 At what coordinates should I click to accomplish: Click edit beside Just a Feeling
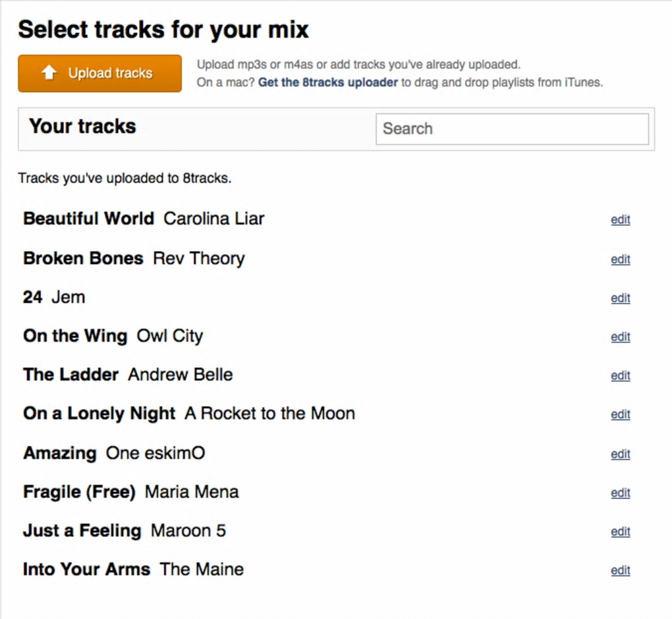tap(620, 532)
